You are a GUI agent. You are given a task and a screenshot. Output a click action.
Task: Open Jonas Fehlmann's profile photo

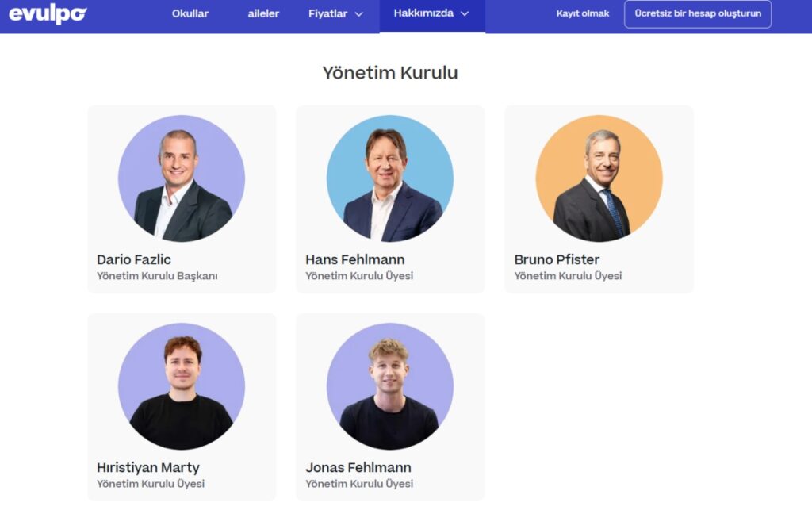(390, 386)
